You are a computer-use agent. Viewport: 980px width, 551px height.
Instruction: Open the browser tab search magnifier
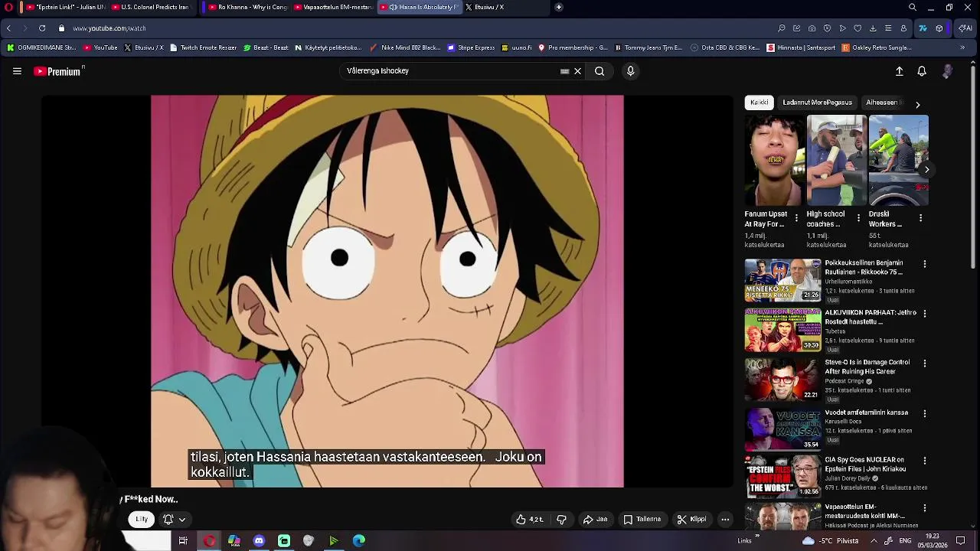[913, 7]
